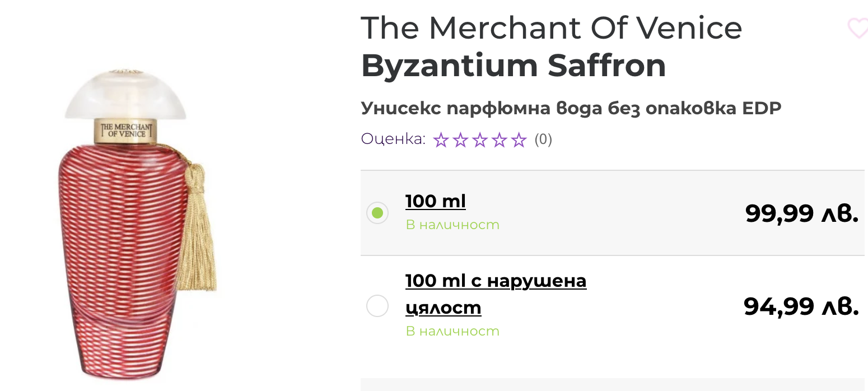
Task: Click the first rating star
Action: [441, 139]
